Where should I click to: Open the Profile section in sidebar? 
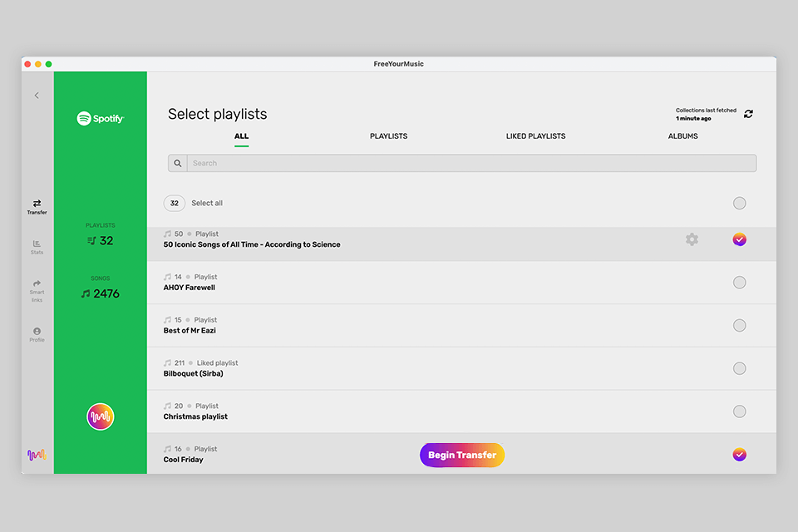(x=37, y=334)
